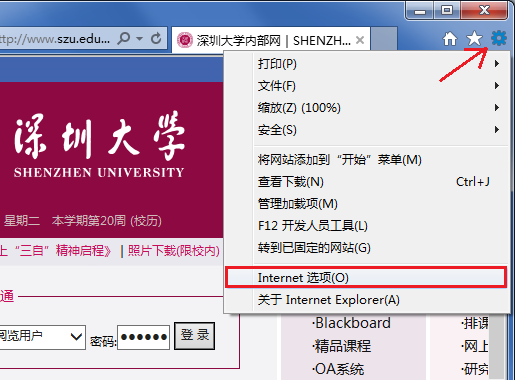
Task: Expand the address bar autocomplete dropdown arrow
Action: pos(140,39)
